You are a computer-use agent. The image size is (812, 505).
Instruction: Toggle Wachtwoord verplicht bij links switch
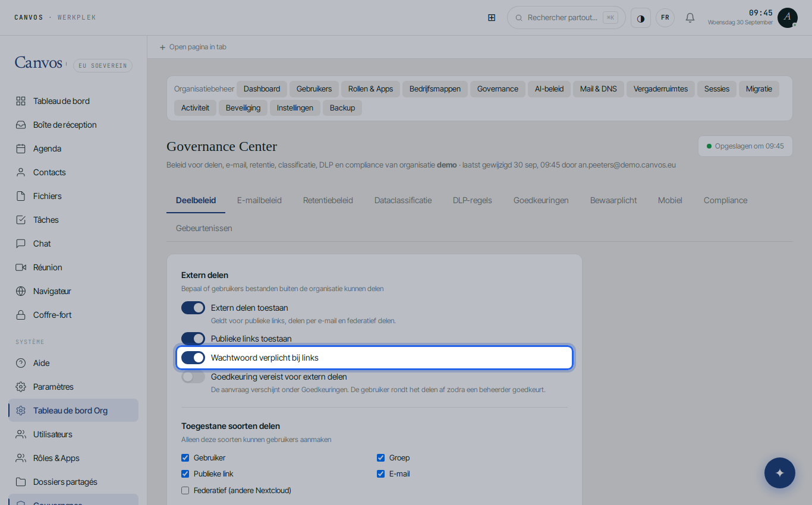click(193, 358)
